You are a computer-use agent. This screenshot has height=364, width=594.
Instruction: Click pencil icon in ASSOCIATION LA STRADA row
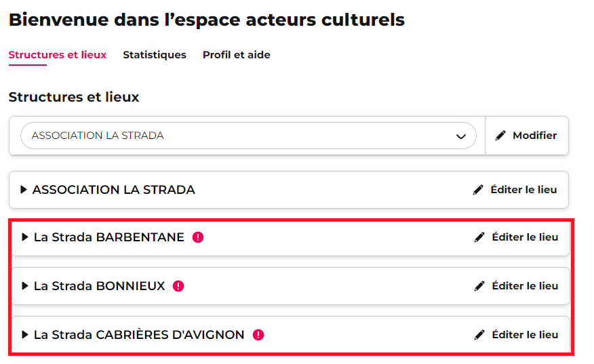pos(478,190)
